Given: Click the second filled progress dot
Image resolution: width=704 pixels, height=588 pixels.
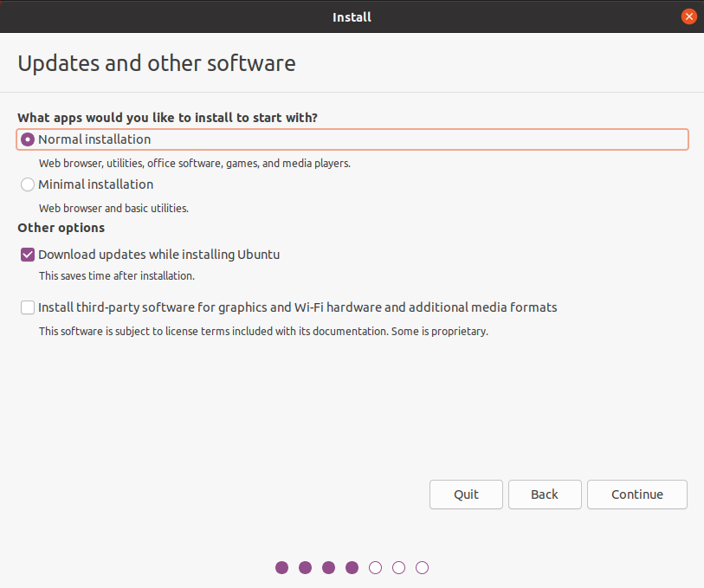Looking at the screenshot, I should point(305,568).
